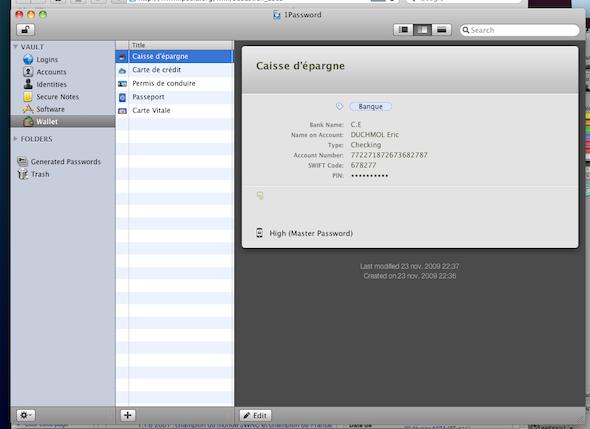Select Passeport in the item list
This screenshot has height=429, width=590.
coord(175,97)
